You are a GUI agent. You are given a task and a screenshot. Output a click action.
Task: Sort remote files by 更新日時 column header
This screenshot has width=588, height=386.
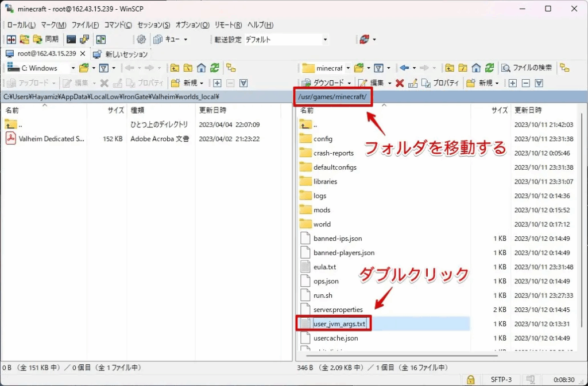(x=528, y=110)
